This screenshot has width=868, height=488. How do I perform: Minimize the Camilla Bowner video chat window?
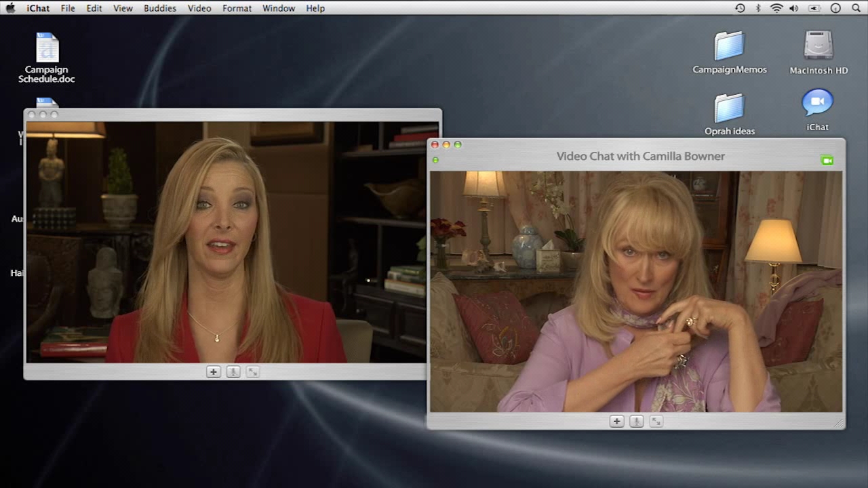point(446,144)
